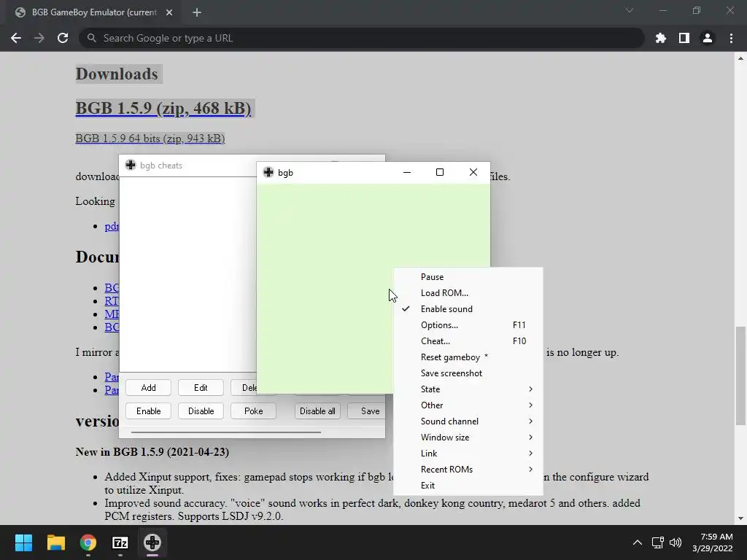Click Enable in bgb cheats window
Image resolution: width=747 pixels, height=560 pixels.
pyautogui.click(x=148, y=411)
